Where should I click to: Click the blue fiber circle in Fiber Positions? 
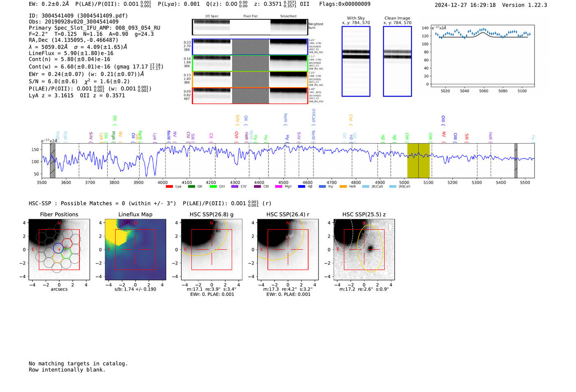click(x=58, y=248)
